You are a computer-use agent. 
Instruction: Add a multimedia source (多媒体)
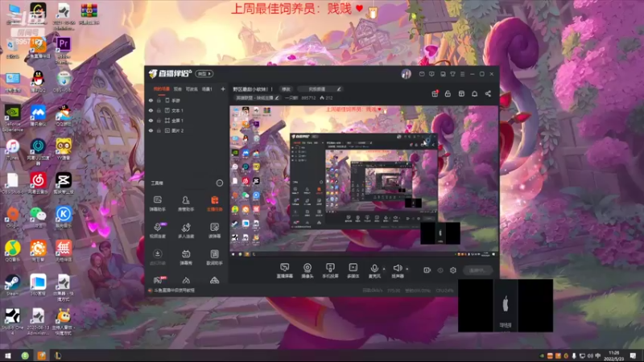point(353,270)
